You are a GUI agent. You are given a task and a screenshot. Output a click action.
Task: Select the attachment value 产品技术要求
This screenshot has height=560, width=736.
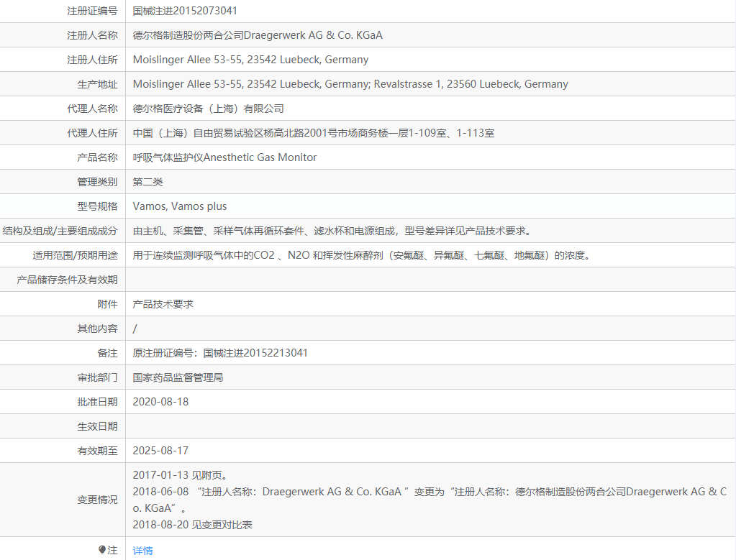click(x=163, y=304)
